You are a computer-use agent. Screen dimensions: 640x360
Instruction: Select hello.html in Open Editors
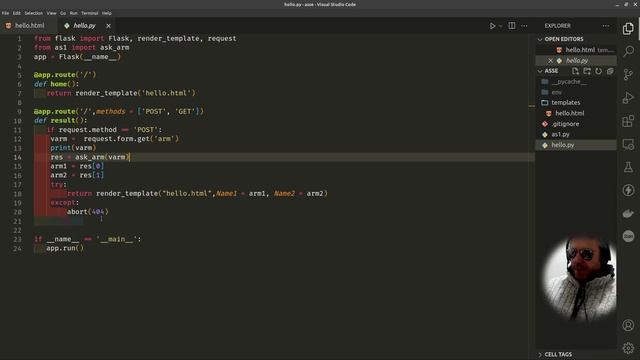click(x=580, y=50)
